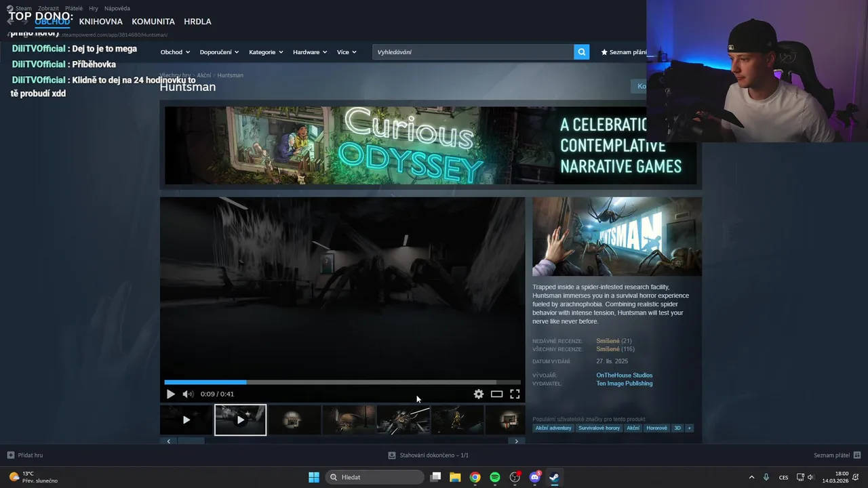Screen dimensions: 868x488
Task: Open developer OnTheHouse Studios link
Action: [x=625, y=375]
